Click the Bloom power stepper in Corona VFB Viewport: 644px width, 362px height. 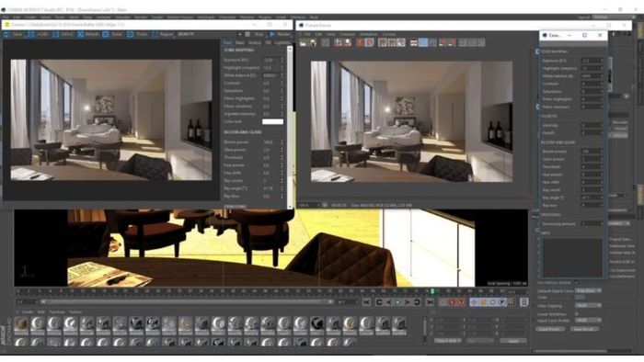(282, 142)
